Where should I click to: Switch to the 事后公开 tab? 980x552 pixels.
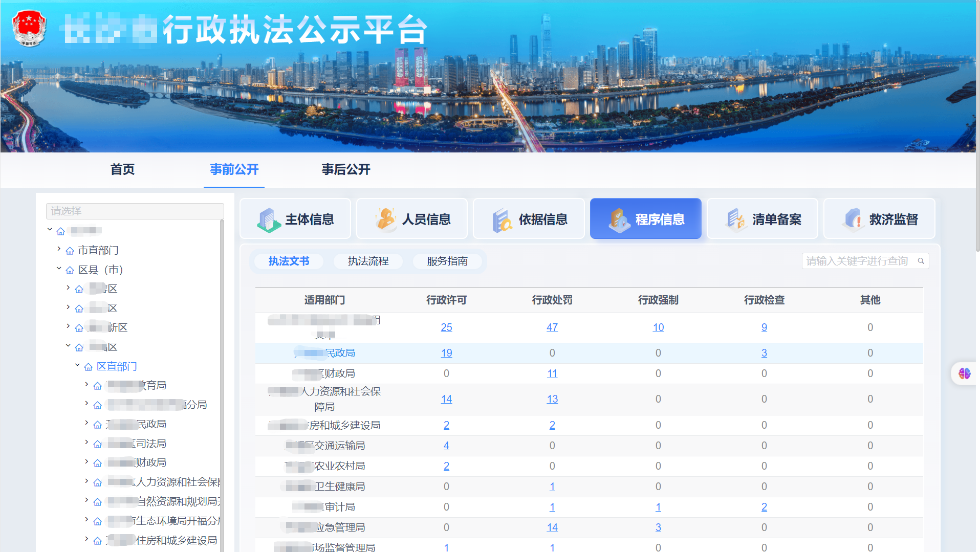pyautogui.click(x=345, y=169)
